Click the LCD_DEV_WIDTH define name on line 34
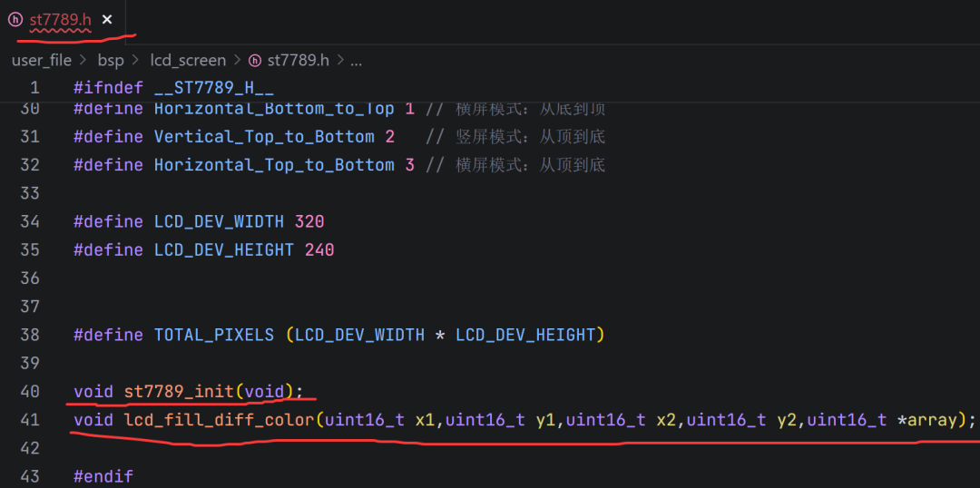 219,221
